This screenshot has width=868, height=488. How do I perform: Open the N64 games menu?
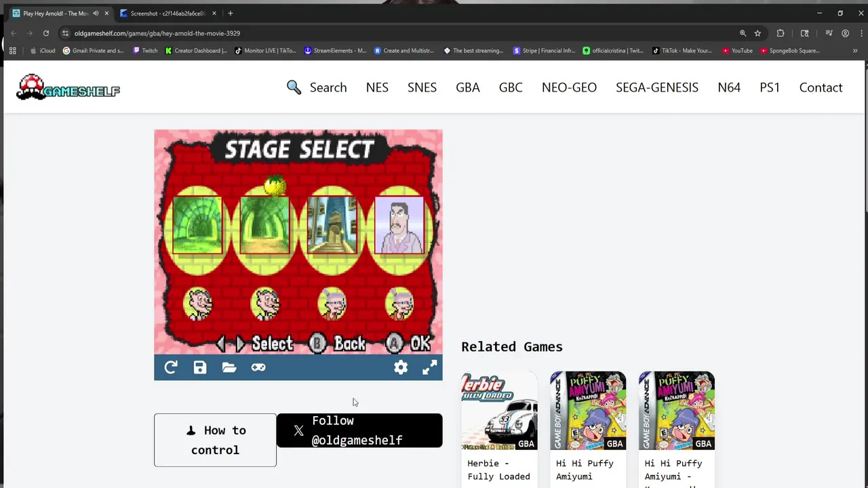(x=729, y=87)
